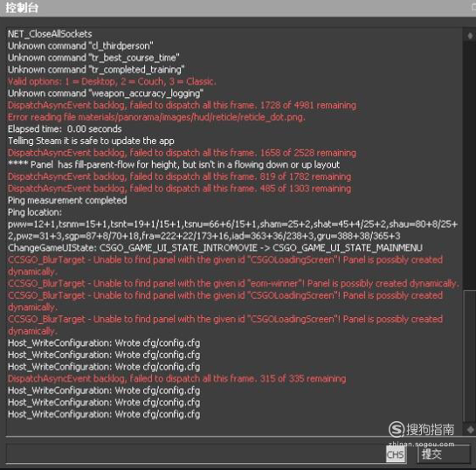
Task: Click the ChangeGameUIState MAINMENU line
Action: [x=215, y=248]
